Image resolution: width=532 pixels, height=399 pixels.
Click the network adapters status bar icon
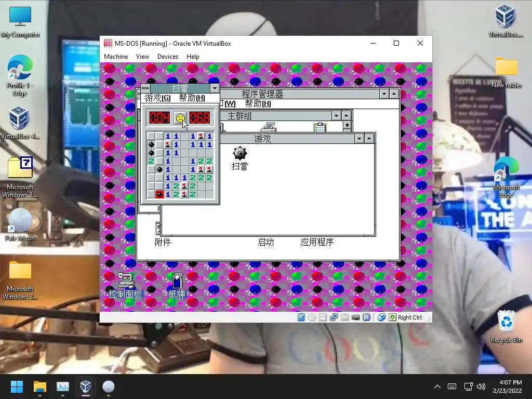[334, 317]
